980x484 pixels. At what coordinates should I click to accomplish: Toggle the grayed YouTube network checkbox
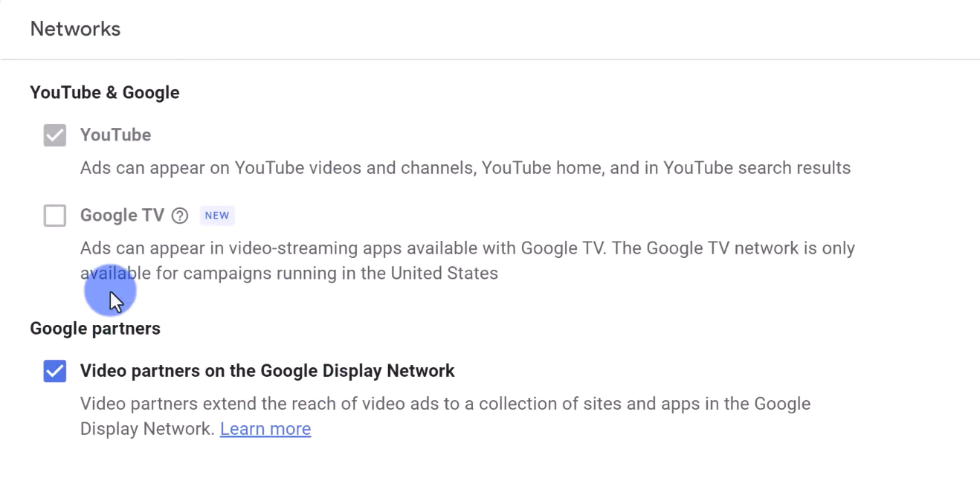(x=54, y=135)
